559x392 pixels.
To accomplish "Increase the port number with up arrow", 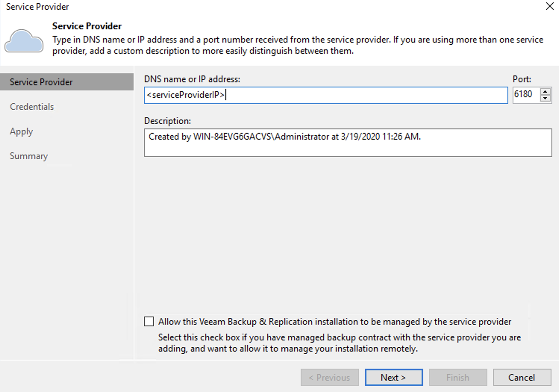I will click(545, 91).
